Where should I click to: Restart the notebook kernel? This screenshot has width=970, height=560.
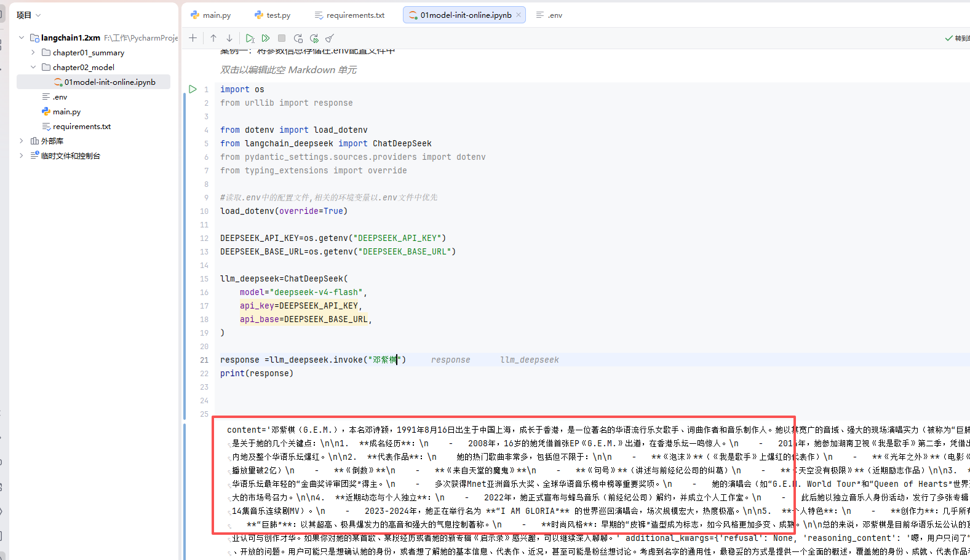[298, 38]
